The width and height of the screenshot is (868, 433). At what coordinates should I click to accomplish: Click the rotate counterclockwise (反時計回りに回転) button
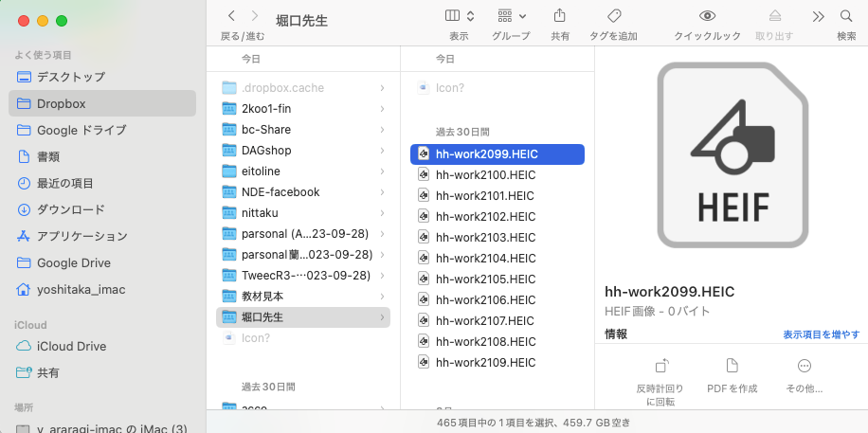660,381
